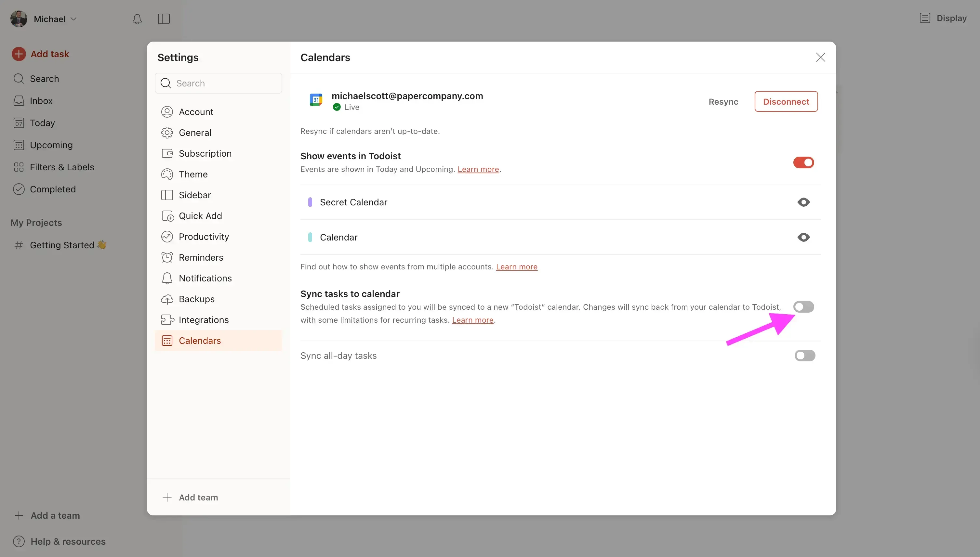Screen dimensions: 980x557
Task: Open the Notifications settings section
Action: (x=205, y=278)
